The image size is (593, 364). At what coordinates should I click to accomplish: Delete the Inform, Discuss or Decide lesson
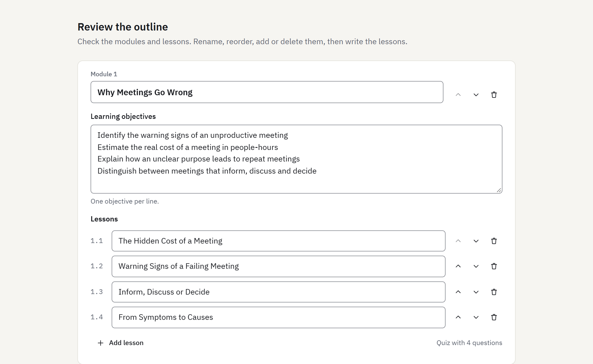(494, 292)
